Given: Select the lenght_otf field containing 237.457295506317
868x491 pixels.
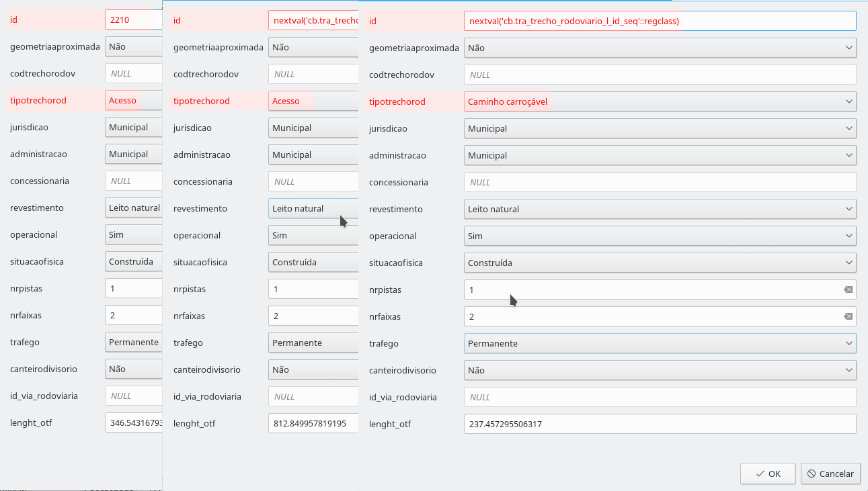Looking at the screenshot, I should [660, 424].
